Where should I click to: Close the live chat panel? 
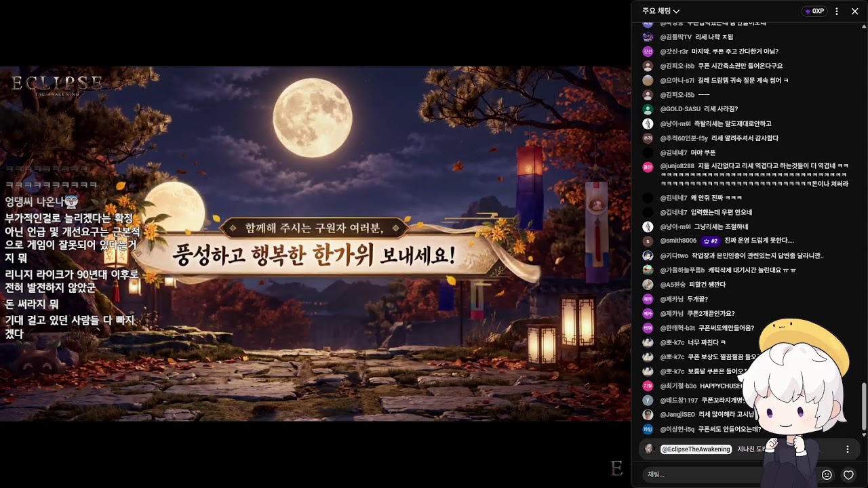[x=854, y=11]
